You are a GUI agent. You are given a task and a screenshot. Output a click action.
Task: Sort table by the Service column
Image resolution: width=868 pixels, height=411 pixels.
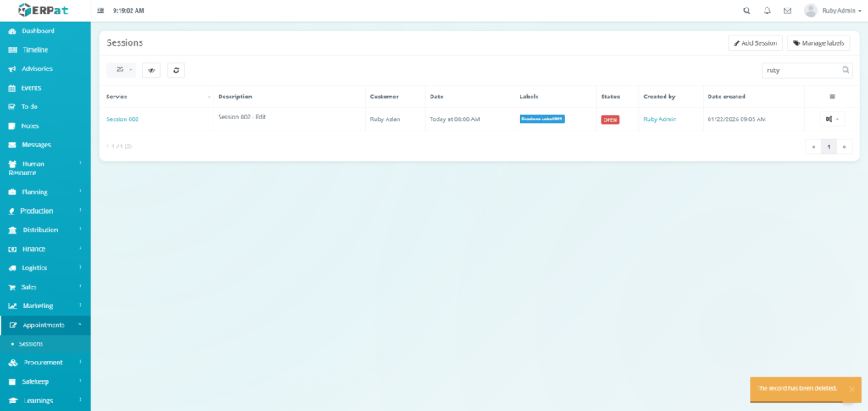(157, 97)
